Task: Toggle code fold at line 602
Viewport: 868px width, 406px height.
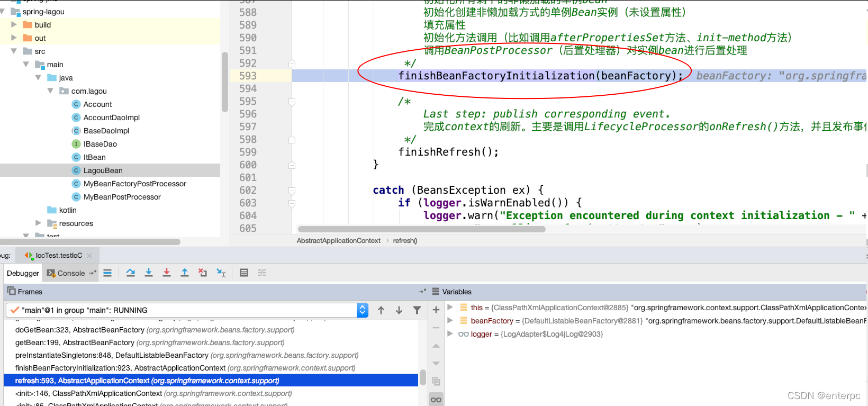Action: [292, 191]
